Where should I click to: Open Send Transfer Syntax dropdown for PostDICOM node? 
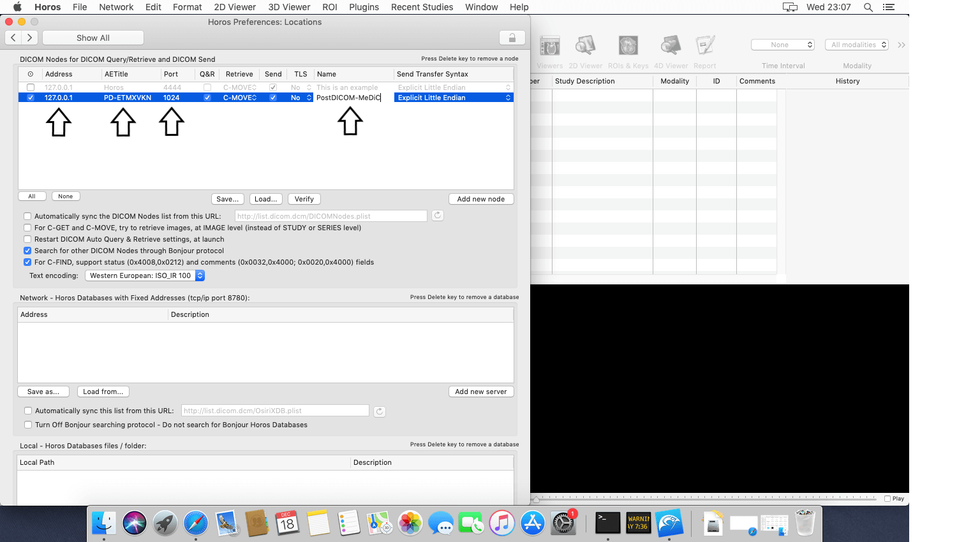454,98
